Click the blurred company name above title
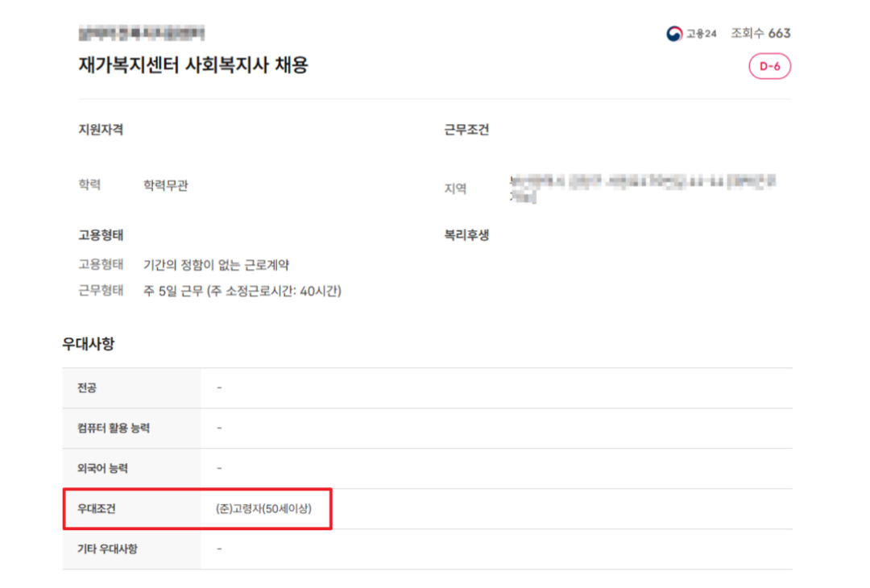This screenshot has height=588, width=870. point(141,33)
